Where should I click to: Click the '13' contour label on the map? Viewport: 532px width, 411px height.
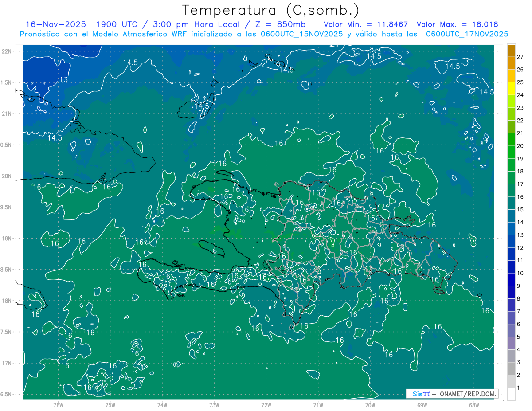coord(64,80)
